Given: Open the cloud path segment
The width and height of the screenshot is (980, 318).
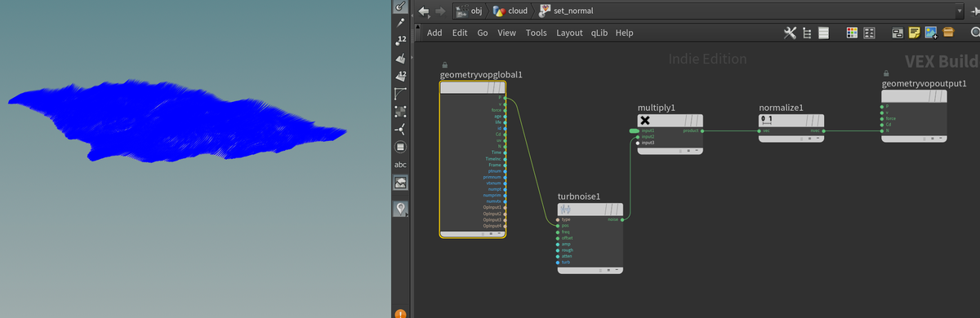Looking at the screenshot, I should [513, 11].
